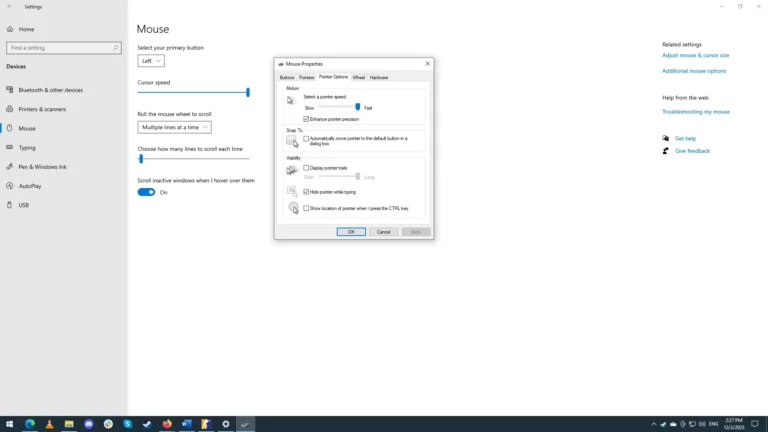Viewport: 768px width, 432px height.
Task: Select the Pointer Options tab
Action: point(334,77)
